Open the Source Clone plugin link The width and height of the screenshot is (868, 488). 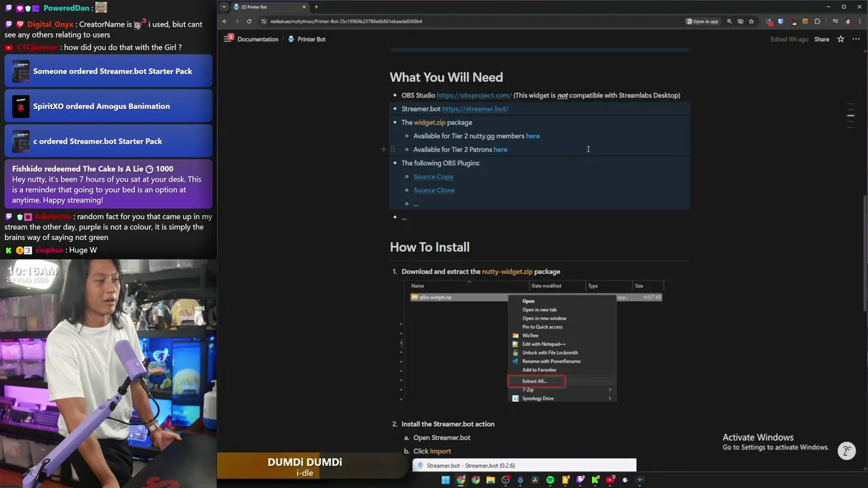click(x=434, y=190)
